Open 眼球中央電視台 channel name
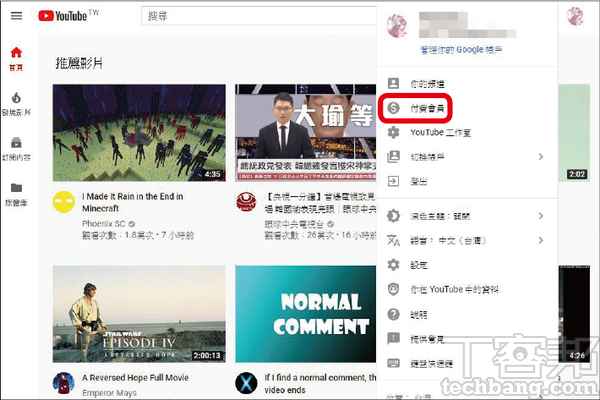 pyautogui.click(x=294, y=224)
